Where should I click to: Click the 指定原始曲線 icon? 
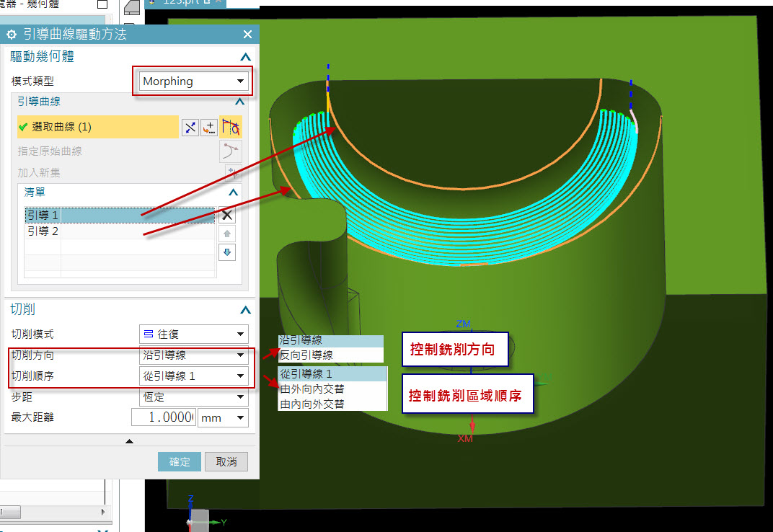[230, 151]
